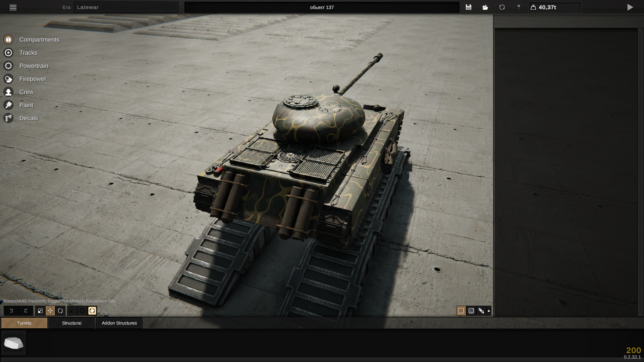This screenshot has height=362, width=644.
Task: Select the rotate gizmo tool
Action: 60,311
